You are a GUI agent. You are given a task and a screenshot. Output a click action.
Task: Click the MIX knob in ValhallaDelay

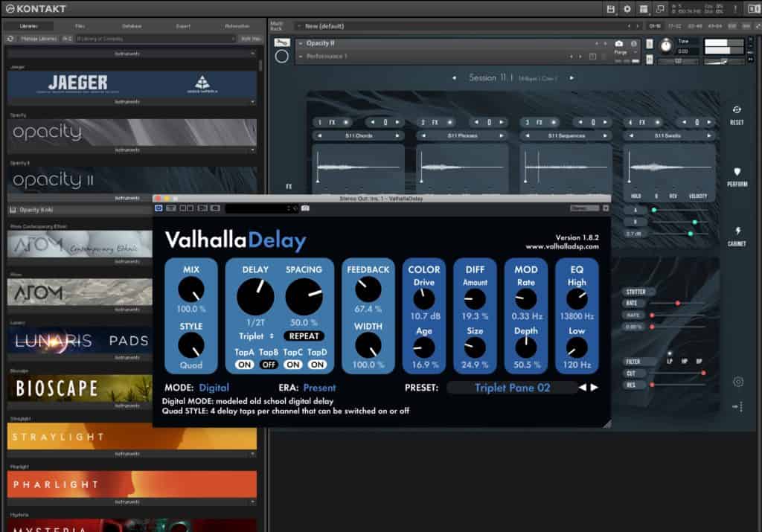tap(191, 289)
